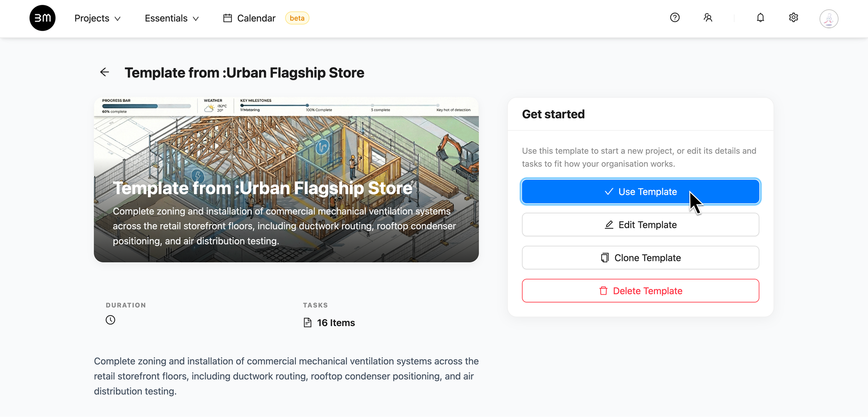The image size is (868, 417).
Task: Open the Calendar page
Action: [x=256, y=18]
